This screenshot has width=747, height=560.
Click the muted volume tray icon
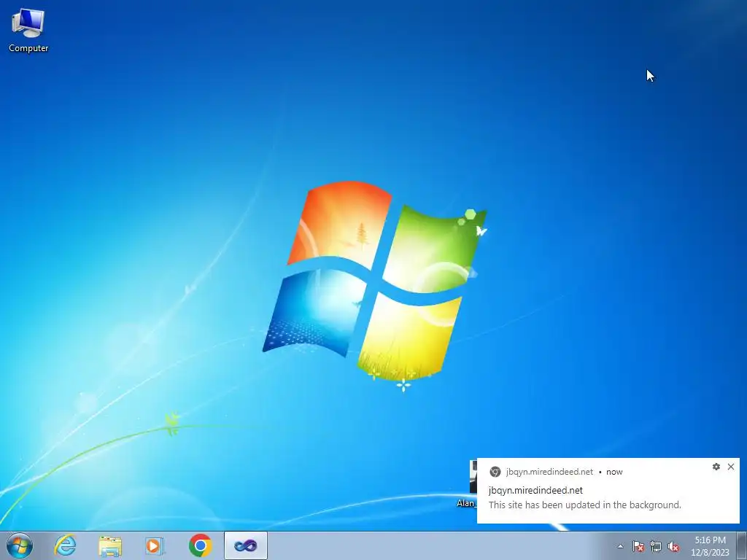pyautogui.click(x=673, y=546)
